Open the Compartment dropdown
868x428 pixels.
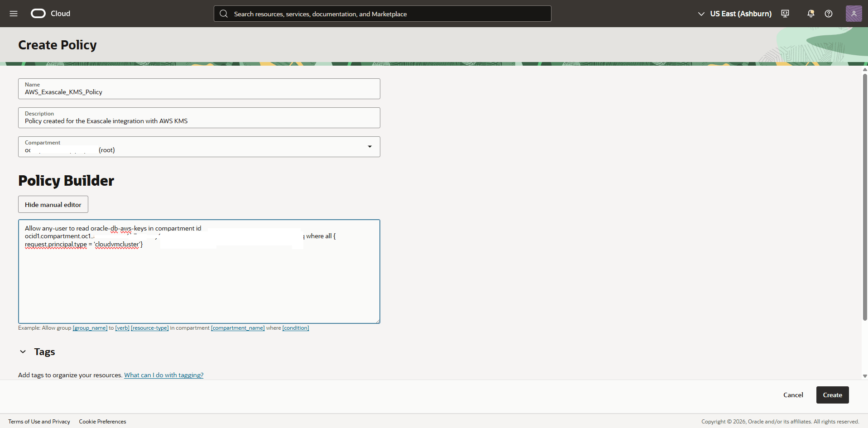click(x=199, y=147)
